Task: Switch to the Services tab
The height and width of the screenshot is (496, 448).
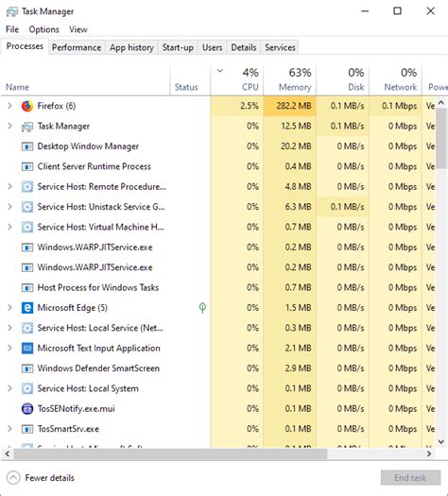Action: pos(280,48)
